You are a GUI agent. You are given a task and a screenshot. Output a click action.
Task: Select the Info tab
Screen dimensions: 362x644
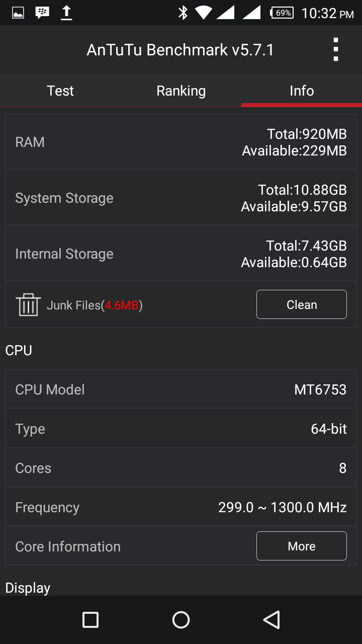click(302, 91)
